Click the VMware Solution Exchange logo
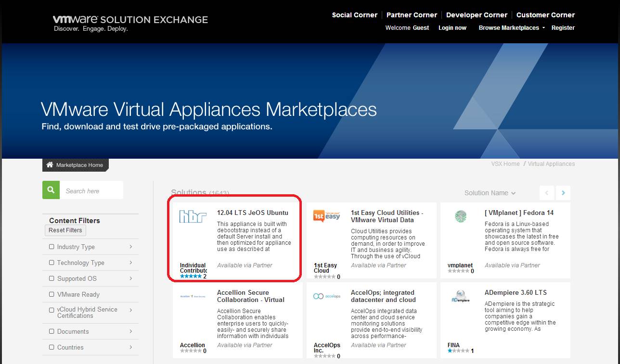Viewport: 620px width, 364px height. click(130, 23)
